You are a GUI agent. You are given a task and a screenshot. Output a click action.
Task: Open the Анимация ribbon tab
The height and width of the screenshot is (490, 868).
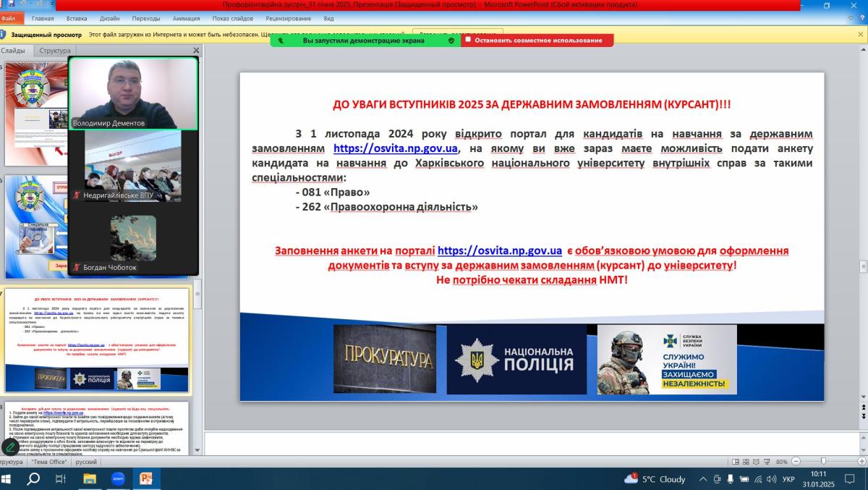tap(187, 18)
